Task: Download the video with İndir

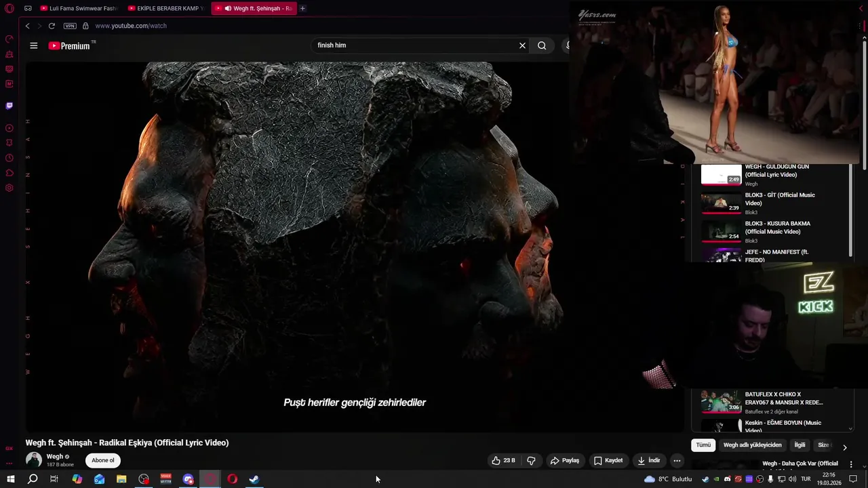Action: tap(648, 461)
